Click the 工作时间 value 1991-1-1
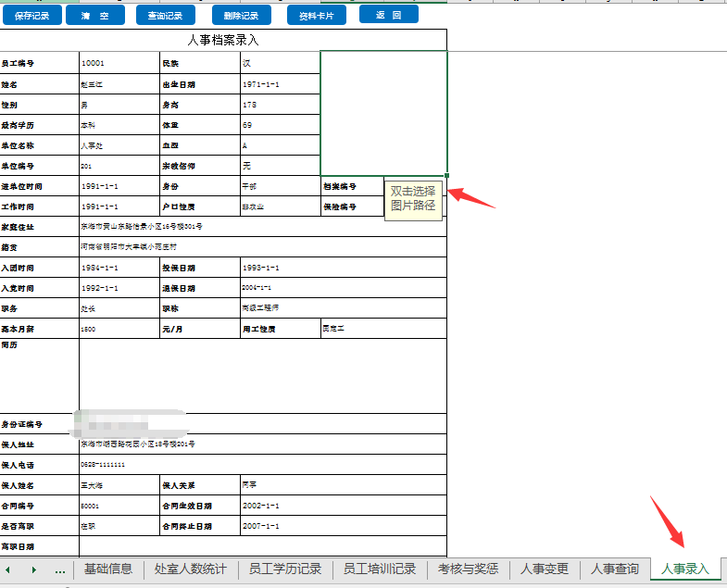The image size is (727, 588). 119,206
